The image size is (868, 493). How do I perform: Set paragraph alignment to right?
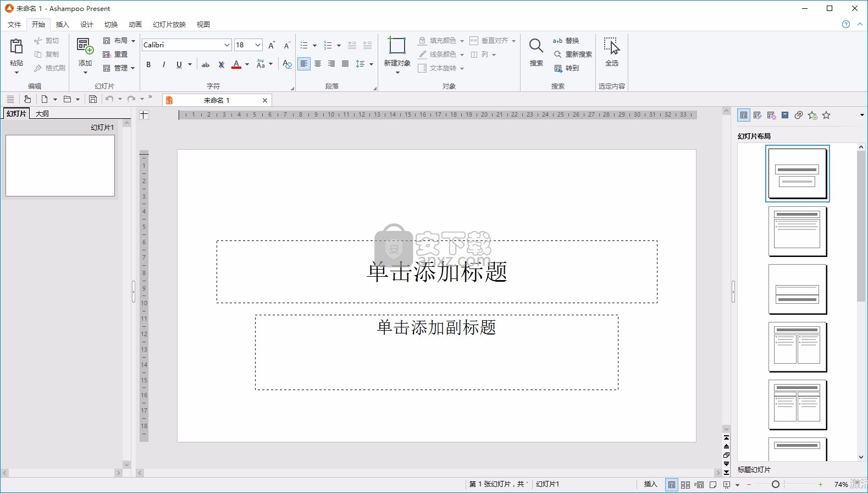click(x=331, y=64)
